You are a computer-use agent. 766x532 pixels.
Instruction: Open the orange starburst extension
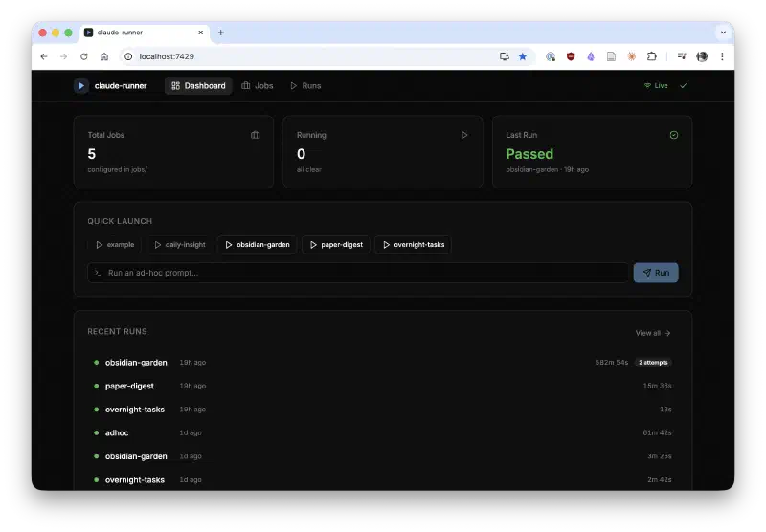(x=631, y=56)
